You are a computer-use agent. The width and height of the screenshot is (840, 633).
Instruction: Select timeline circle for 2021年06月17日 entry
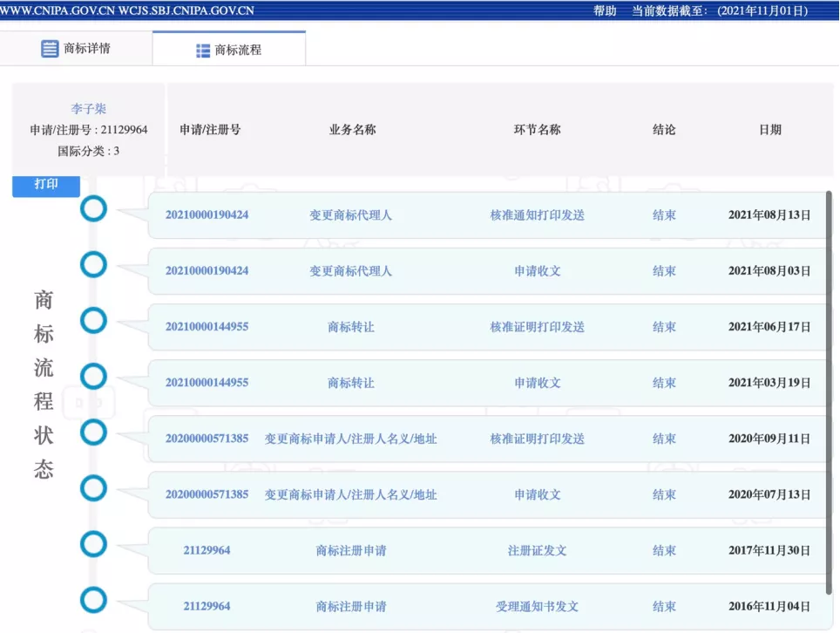point(93,321)
